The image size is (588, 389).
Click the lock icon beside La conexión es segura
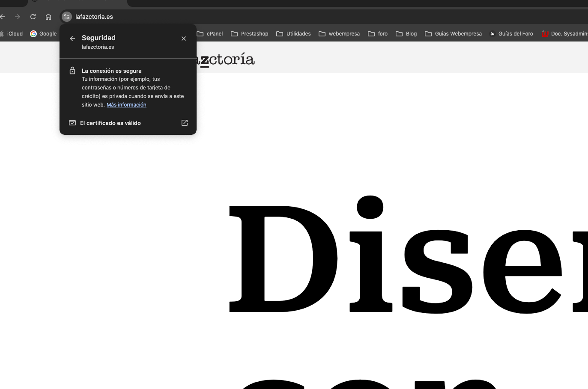72,71
